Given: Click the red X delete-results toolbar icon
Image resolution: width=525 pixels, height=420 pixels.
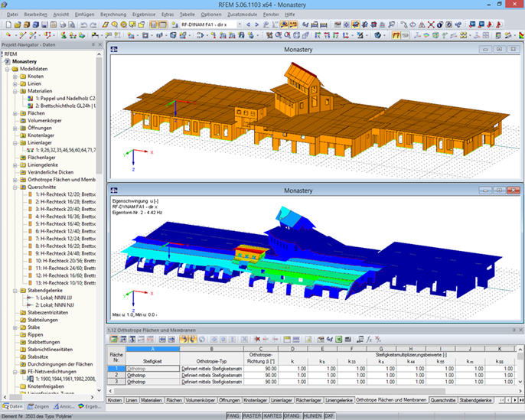Looking at the screenshot, I should tap(431, 24).
